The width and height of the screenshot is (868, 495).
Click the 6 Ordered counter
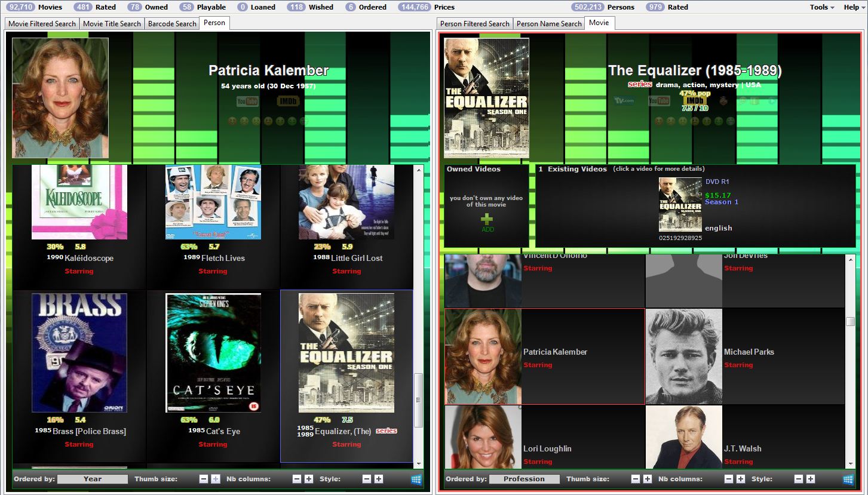tap(366, 7)
